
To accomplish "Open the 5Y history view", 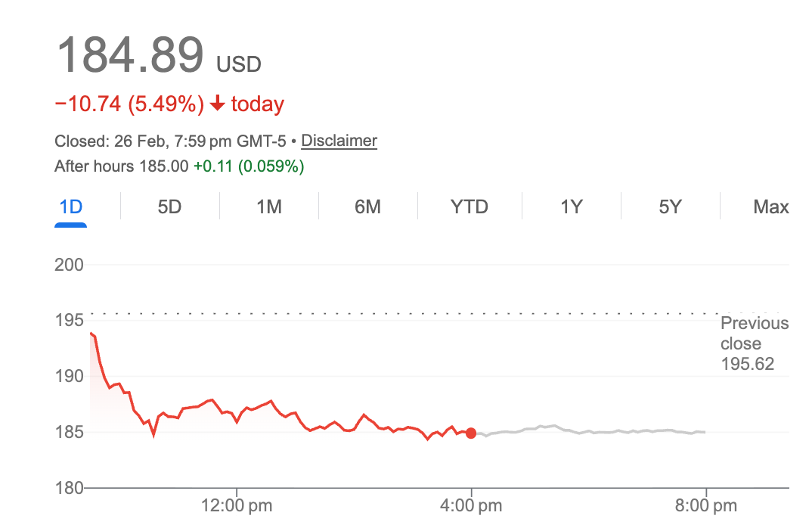I will coord(670,206).
